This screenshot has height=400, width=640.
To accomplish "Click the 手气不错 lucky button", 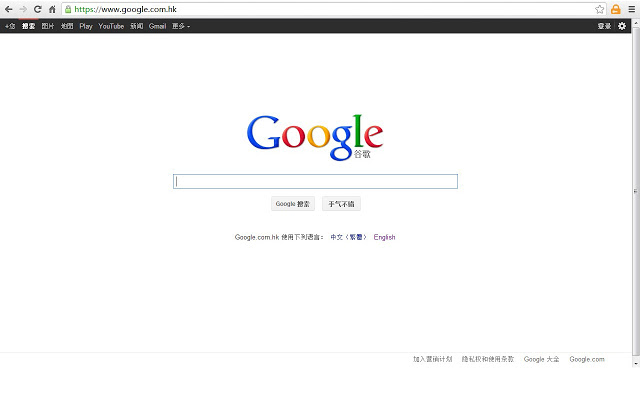I will point(341,204).
